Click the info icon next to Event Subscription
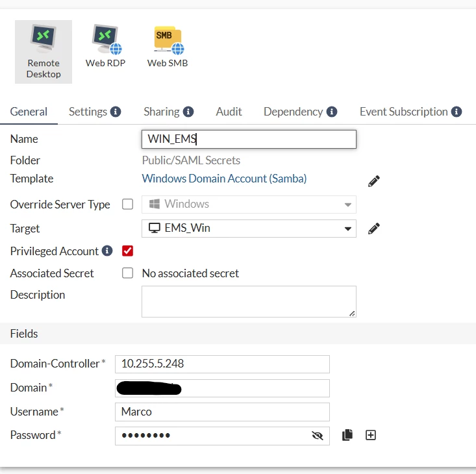 (x=457, y=112)
